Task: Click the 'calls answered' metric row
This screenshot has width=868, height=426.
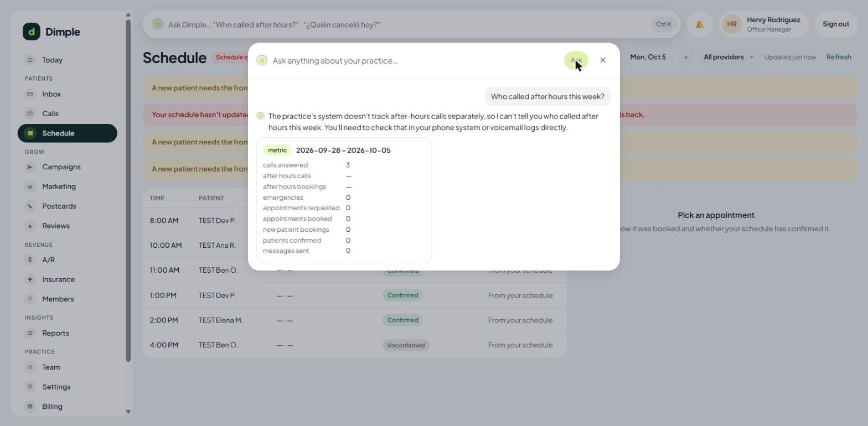Action: click(306, 165)
